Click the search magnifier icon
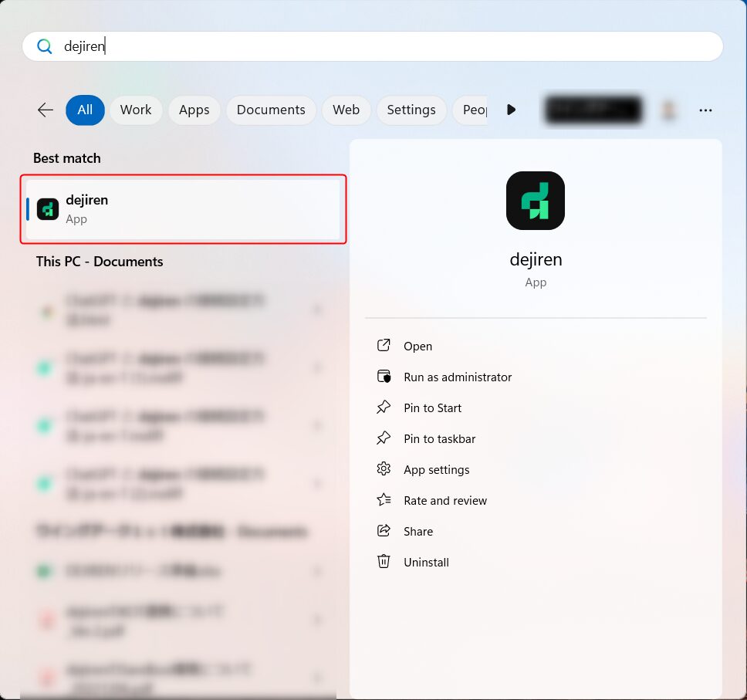The width and height of the screenshot is (747, 700). (x=44, y=46)
